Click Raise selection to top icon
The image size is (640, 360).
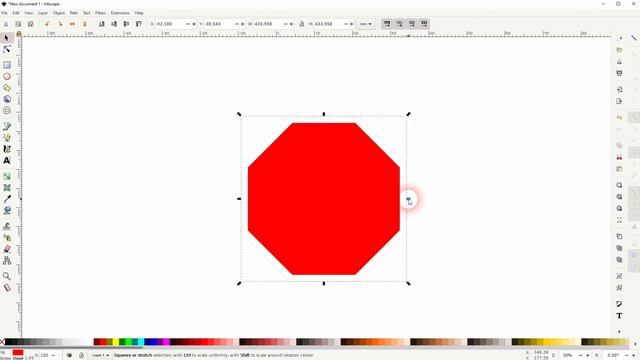pos(139,24)
